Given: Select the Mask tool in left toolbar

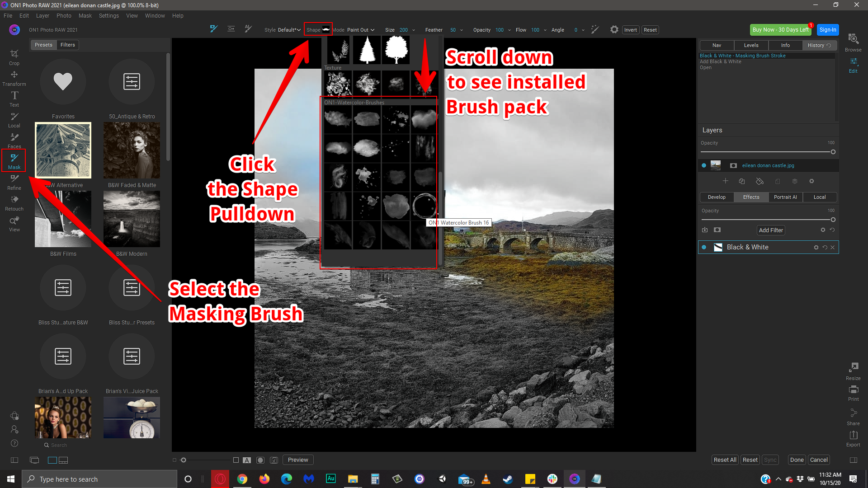Looking at the screenshot, I should 14,161.
